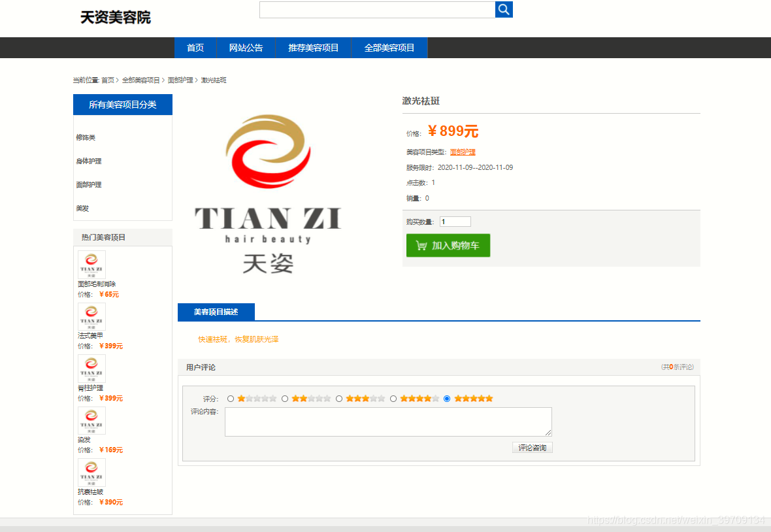Click the ￥899元 price text
This screenshot has width=771, height=532.
(x=453, y=131)
